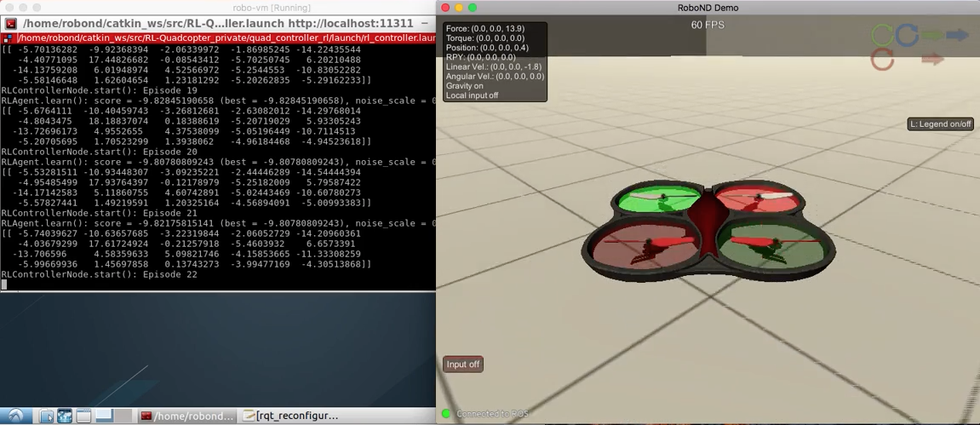Viewport: 980px width, 425px height.
Task: Click the green rotation arrow legend icon
Action: 882,35
